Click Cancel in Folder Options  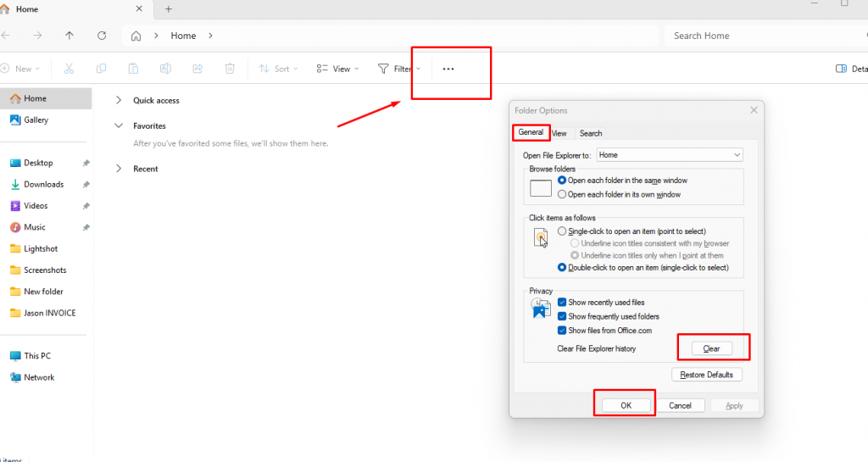pyautogui.click(x=680, y=405)
